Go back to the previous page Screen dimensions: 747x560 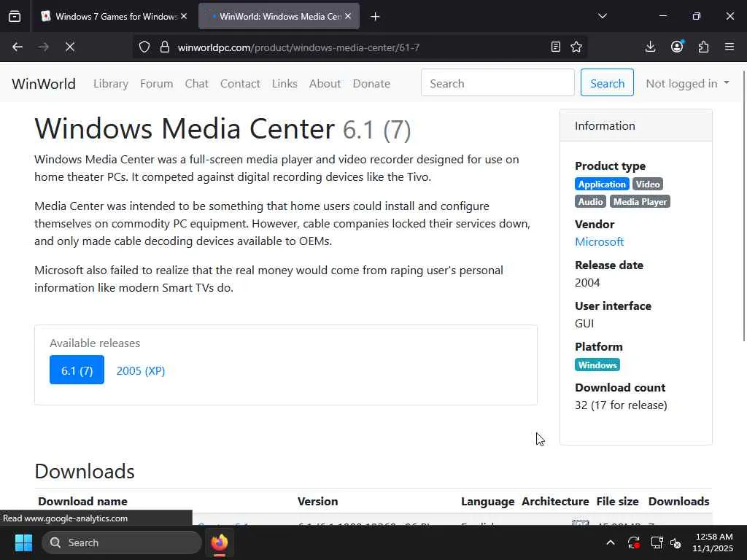point(18,47)
